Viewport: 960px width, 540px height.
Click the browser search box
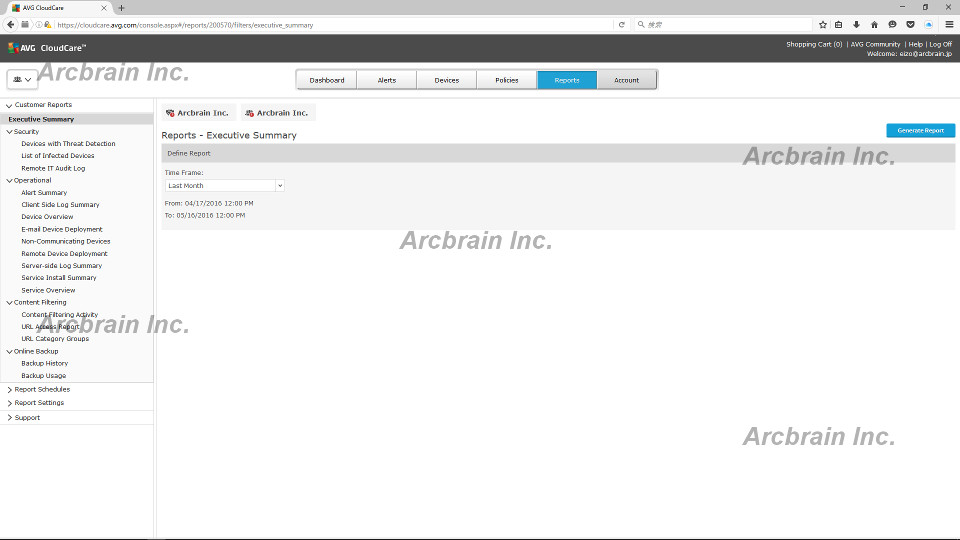722,24
